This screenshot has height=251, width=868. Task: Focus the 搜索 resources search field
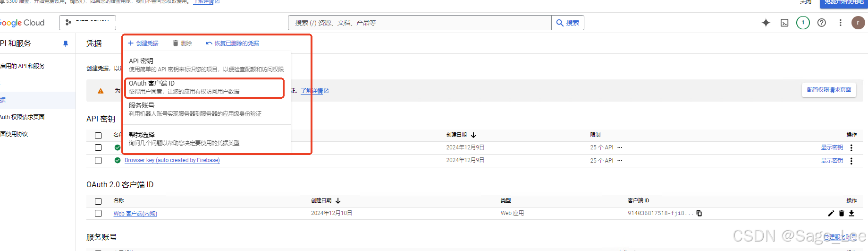(x=420, y=23)
